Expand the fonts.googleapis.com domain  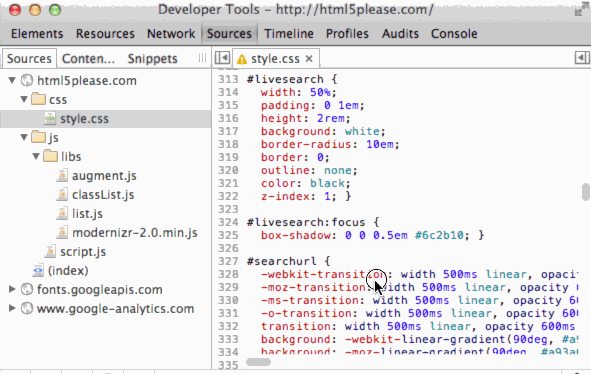[12, 289]
